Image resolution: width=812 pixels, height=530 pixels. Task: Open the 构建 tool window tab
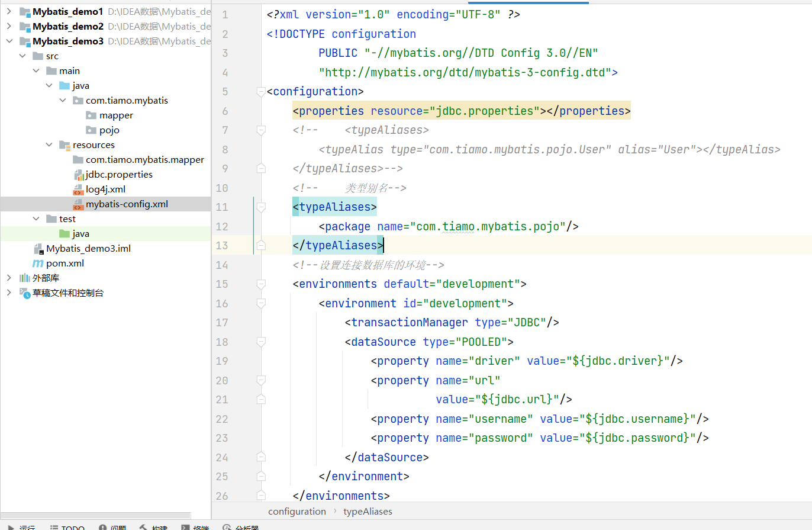click(154, 526)
